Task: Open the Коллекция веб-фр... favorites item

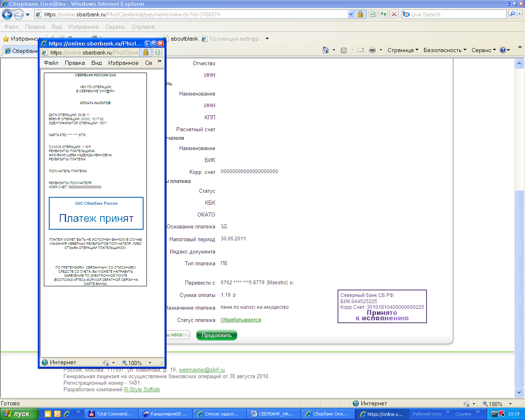Action: 232,39
